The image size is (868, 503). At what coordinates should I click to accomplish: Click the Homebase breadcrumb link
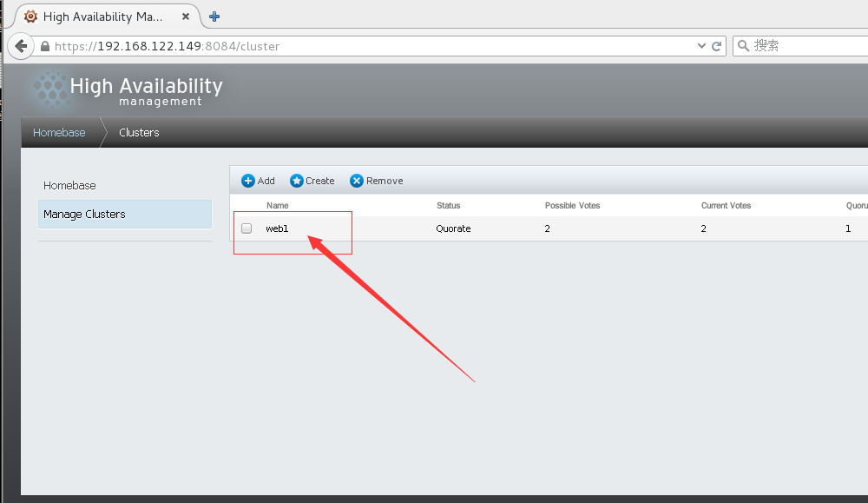pyautogui.click(x=59, y=133)
